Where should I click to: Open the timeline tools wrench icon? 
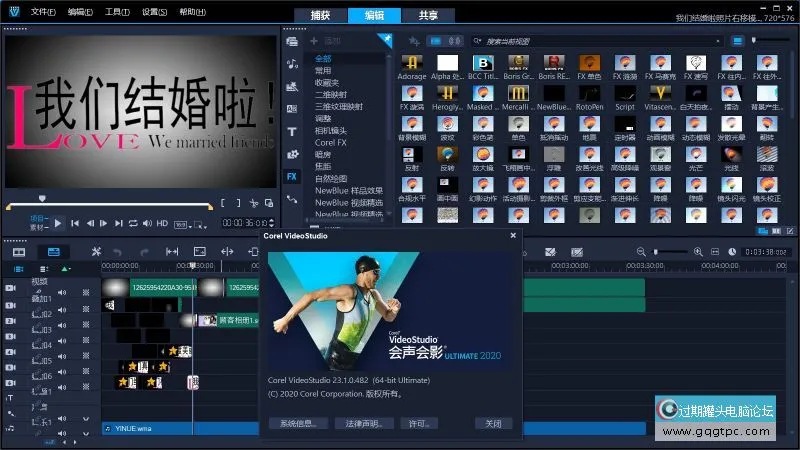pyautogui.click(x=96, y=252)
